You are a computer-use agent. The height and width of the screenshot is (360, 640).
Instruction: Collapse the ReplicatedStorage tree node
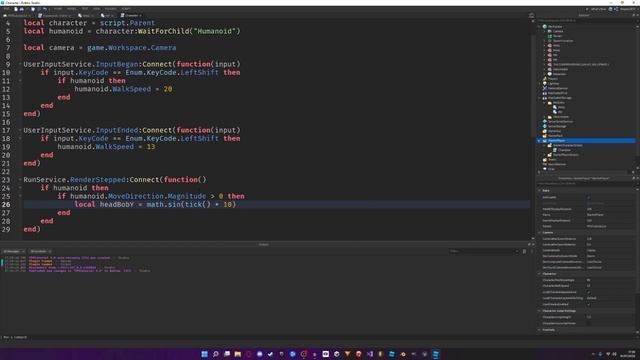click(539, 98)
